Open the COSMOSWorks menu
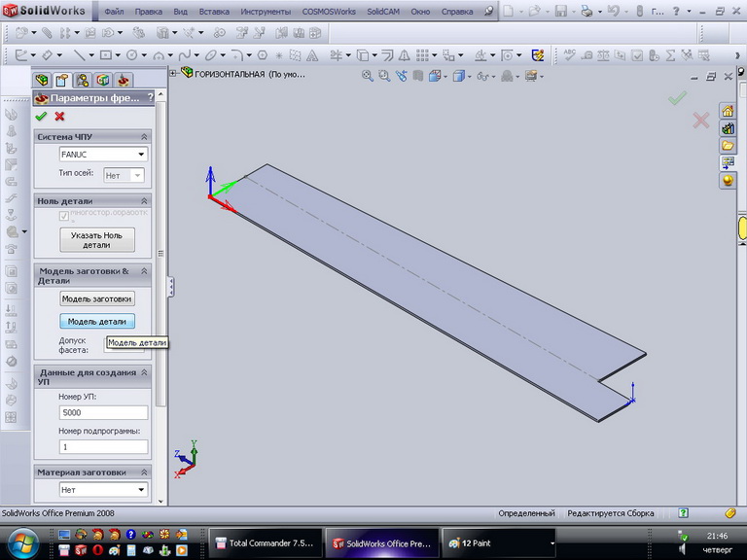Viewport: 747px width, 560px height. (329, 12)
